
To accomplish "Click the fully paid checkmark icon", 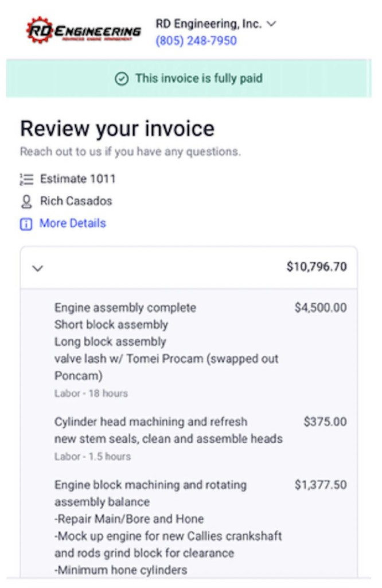I will (122, 79).
